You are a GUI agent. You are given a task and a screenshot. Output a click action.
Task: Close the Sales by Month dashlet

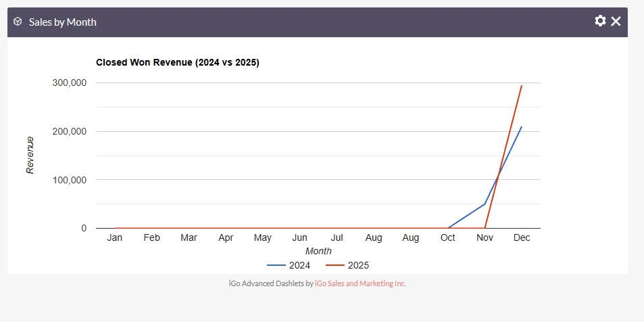[x=616, y=21]
